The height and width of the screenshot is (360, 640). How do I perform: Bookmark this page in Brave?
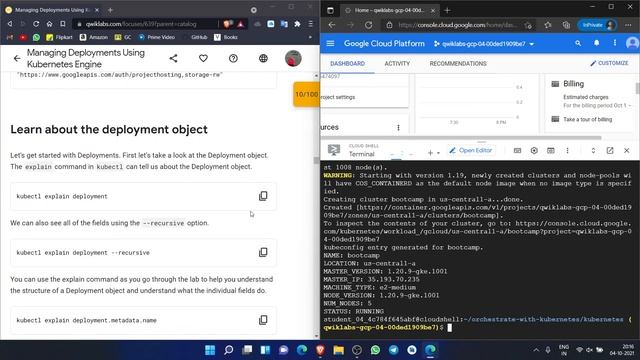point(62,24)
